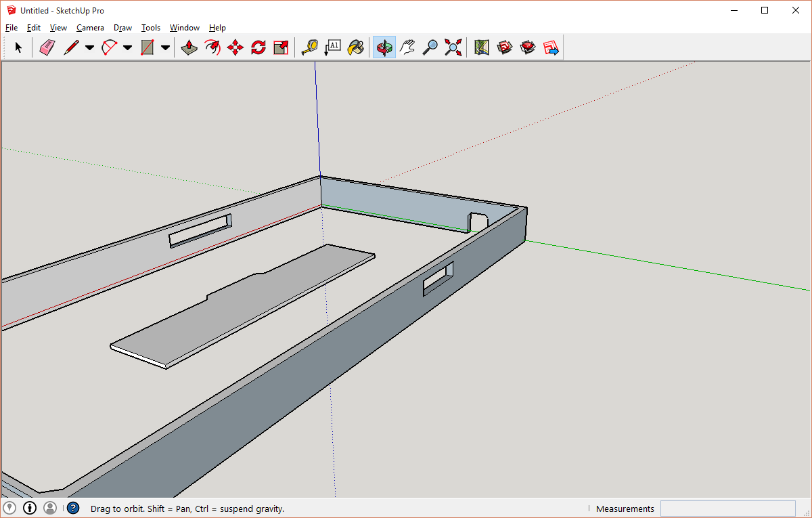Select the Paint Bucket tool

pyautogui.click(x=355, y=47)
